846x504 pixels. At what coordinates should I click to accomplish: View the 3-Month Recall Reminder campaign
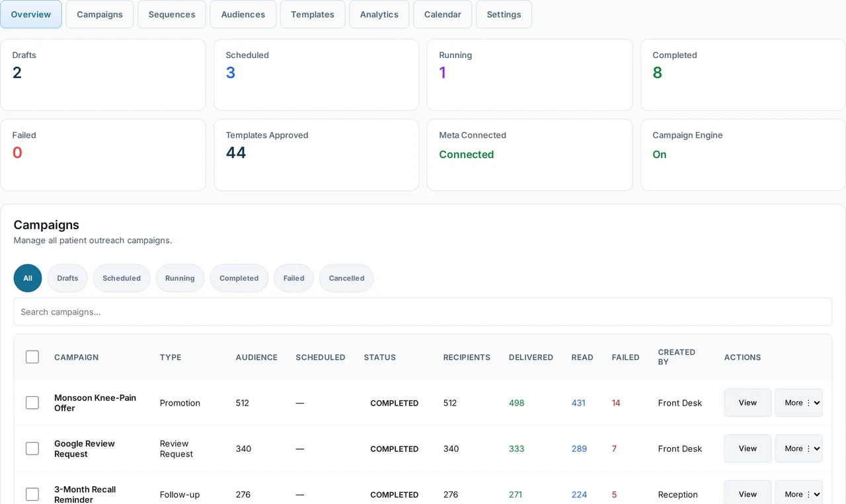point(748,492)
